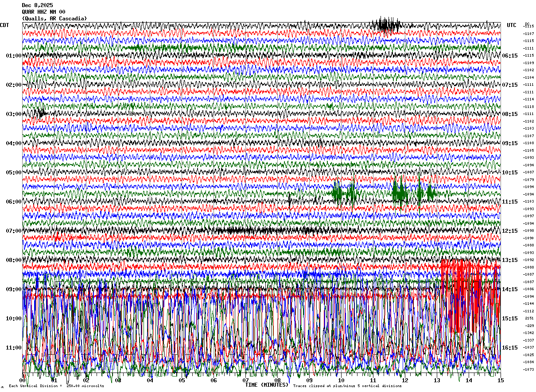This screenshot has height=392, width=536.
Task: Select the 08:00 CDT time label
Action: [14, 260]
